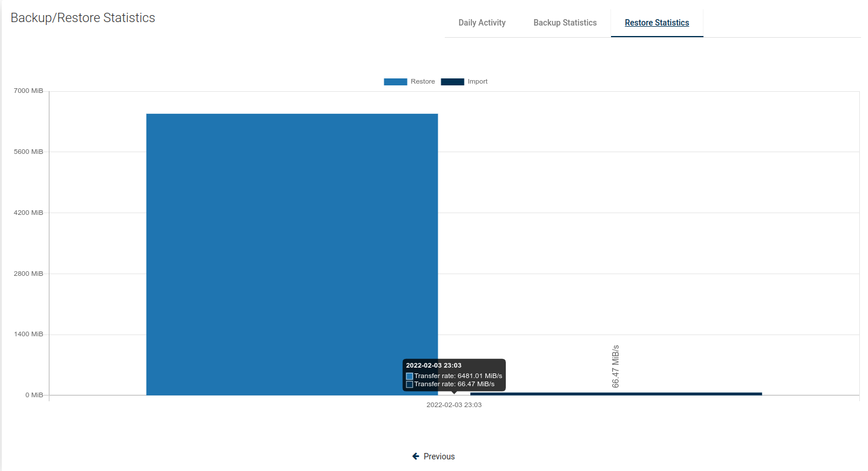Click the bold tooltip date header
Viewport: 868px width, 471px height.
(433, 365)
